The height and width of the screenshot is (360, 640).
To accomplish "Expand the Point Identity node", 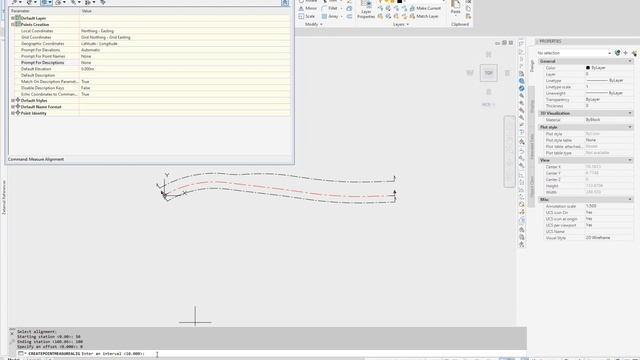I will [13, 113].
